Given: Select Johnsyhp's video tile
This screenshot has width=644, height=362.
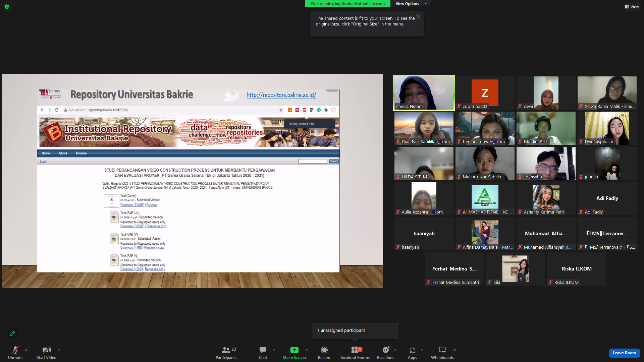Looking at the screenshot, I should pos(546,163).
